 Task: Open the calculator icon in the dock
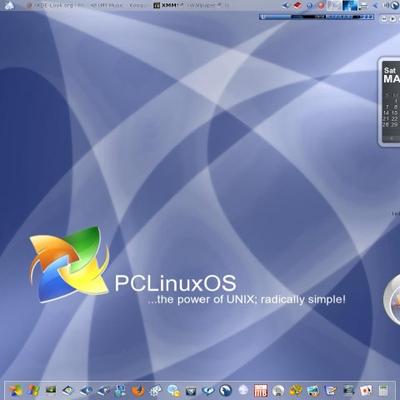coord(383,390)
